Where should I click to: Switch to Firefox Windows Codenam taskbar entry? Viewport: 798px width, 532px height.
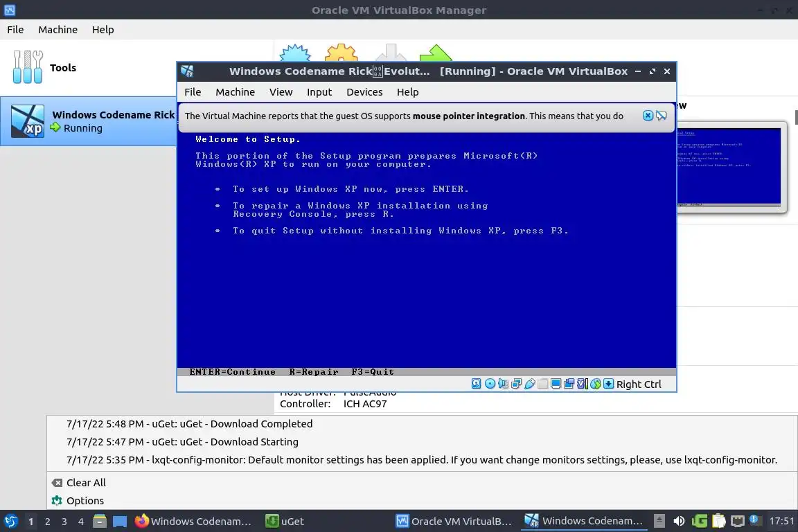pos(194,521)
